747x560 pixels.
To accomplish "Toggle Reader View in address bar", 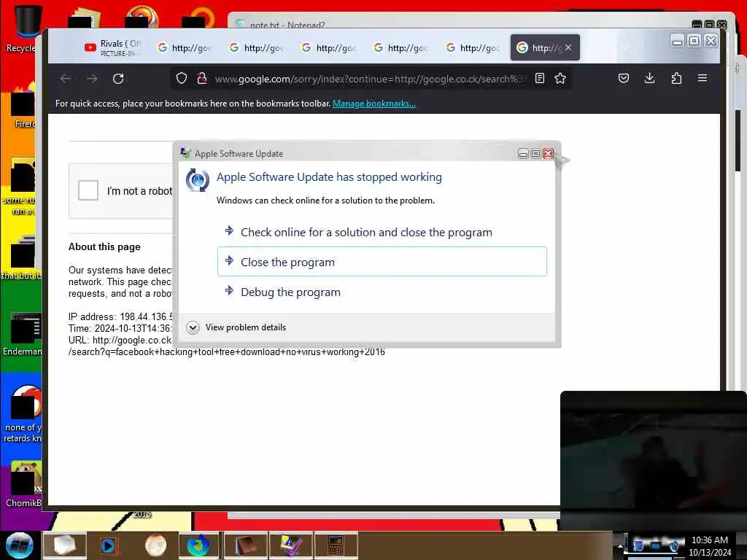I will coord(539,78).
